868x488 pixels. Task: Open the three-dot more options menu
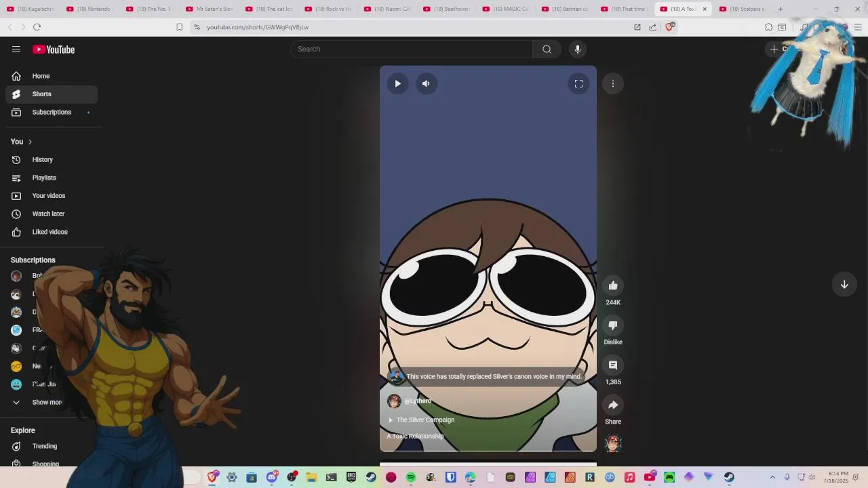click(x=613, y=83)
